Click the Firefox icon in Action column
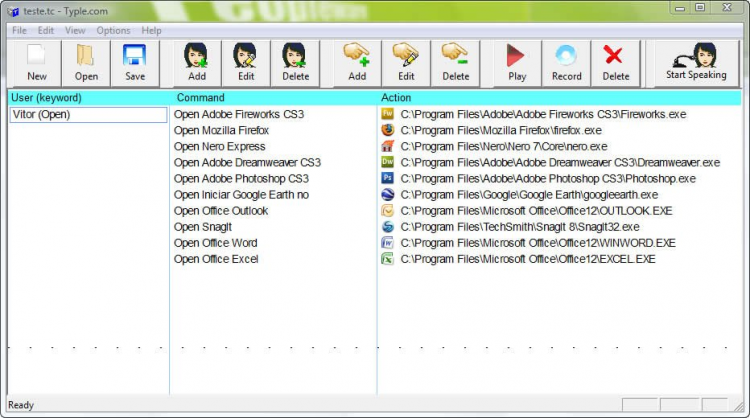This screenshot has height=418, width=750. [x=387, y=130]
